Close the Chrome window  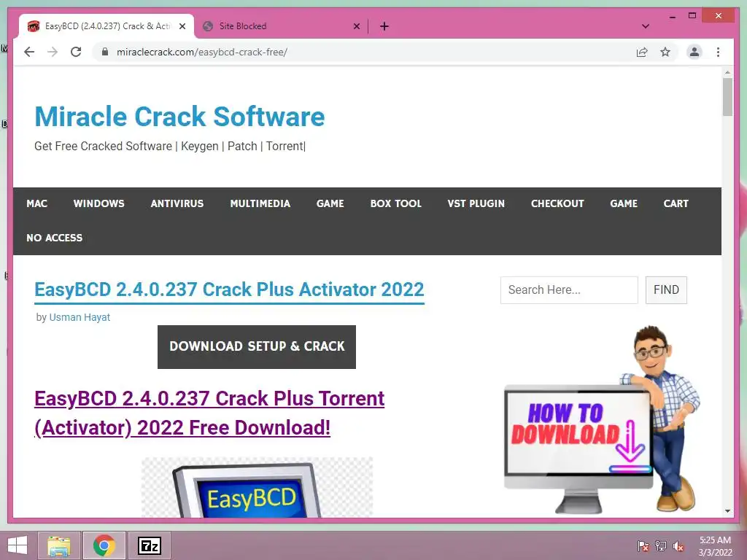[x=719, y=16]
